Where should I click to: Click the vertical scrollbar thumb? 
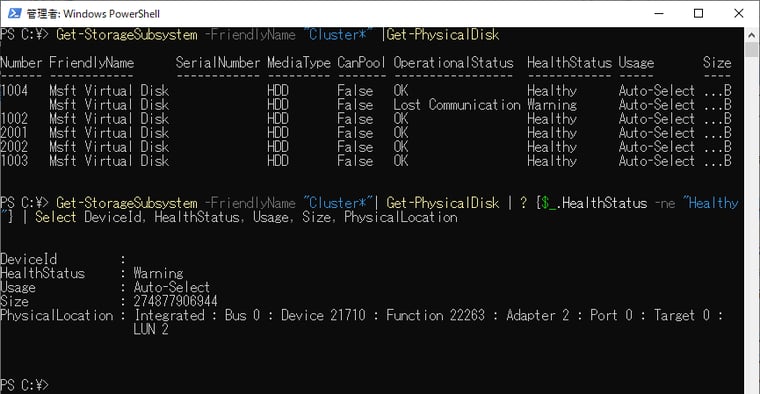click(751, 50)
